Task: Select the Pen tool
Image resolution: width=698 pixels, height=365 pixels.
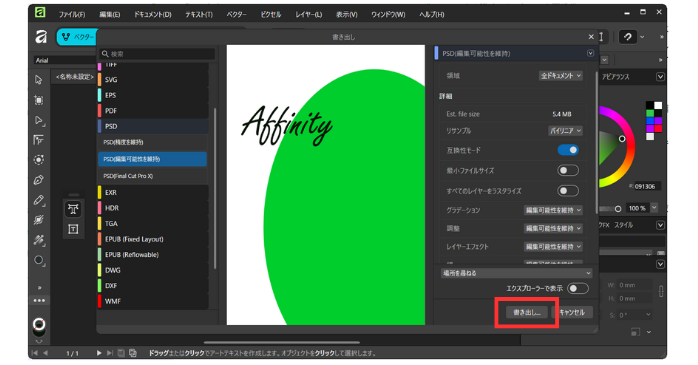Action: click(x=39, y=180)
